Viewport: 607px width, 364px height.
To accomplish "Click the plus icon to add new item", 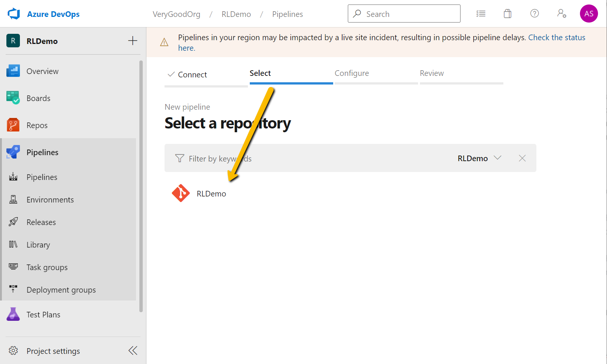I will (x=133, y=41).
